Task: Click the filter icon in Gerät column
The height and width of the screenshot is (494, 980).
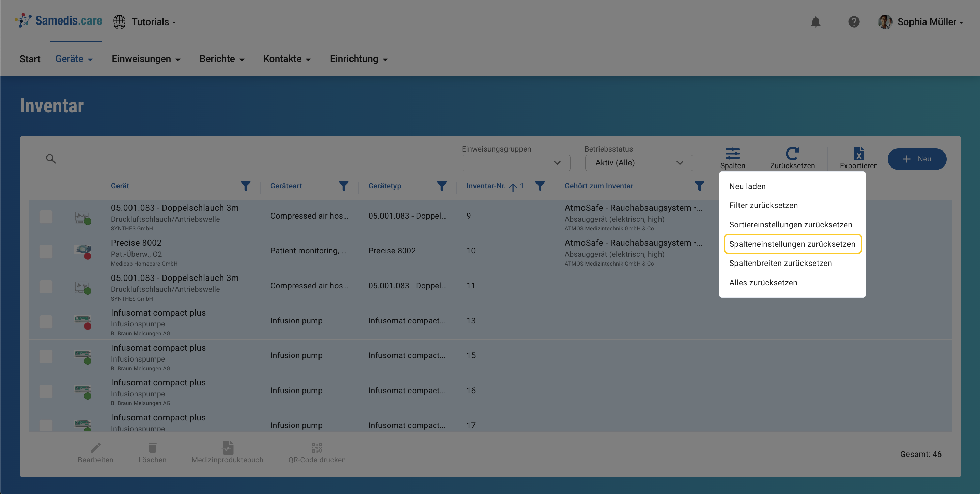Action: pos(246,186)
